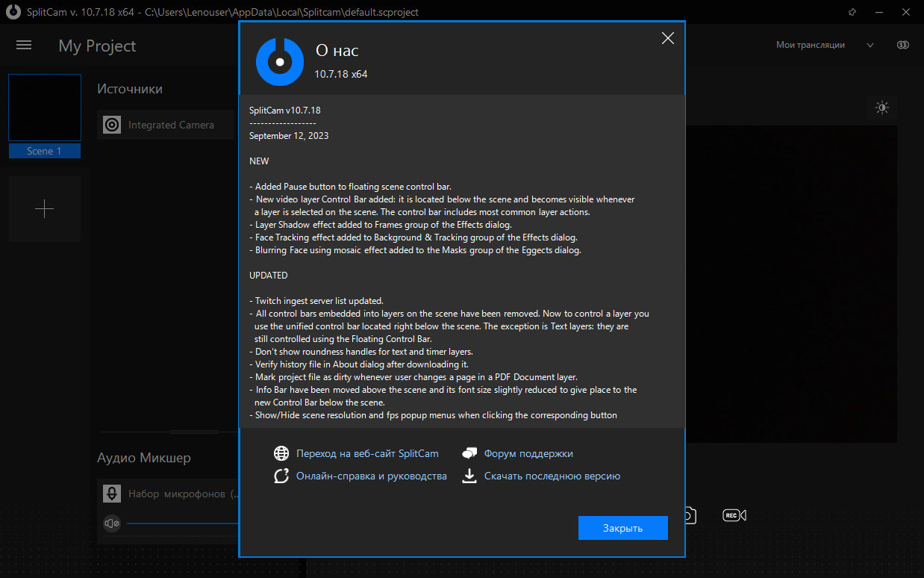Close the About dialog with X

click(x=668, y=38)
